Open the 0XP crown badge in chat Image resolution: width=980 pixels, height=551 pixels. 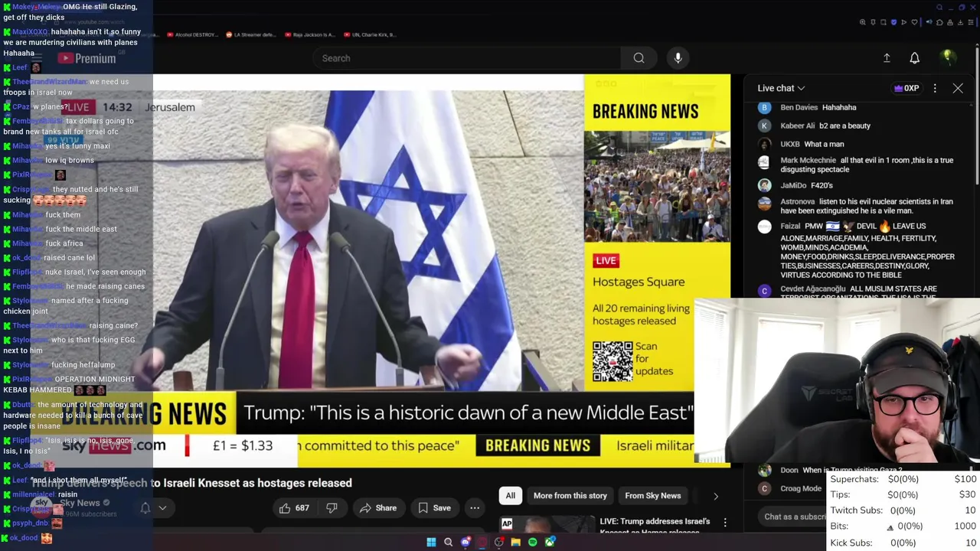pyautogui.click(x=906, y=88)
